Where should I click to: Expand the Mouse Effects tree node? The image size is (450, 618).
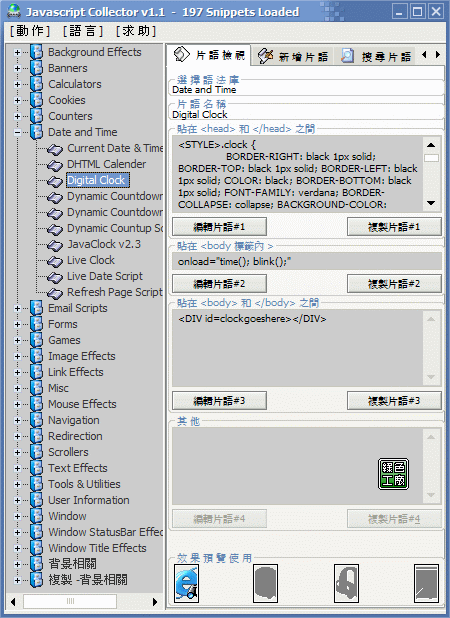point(17,404)
